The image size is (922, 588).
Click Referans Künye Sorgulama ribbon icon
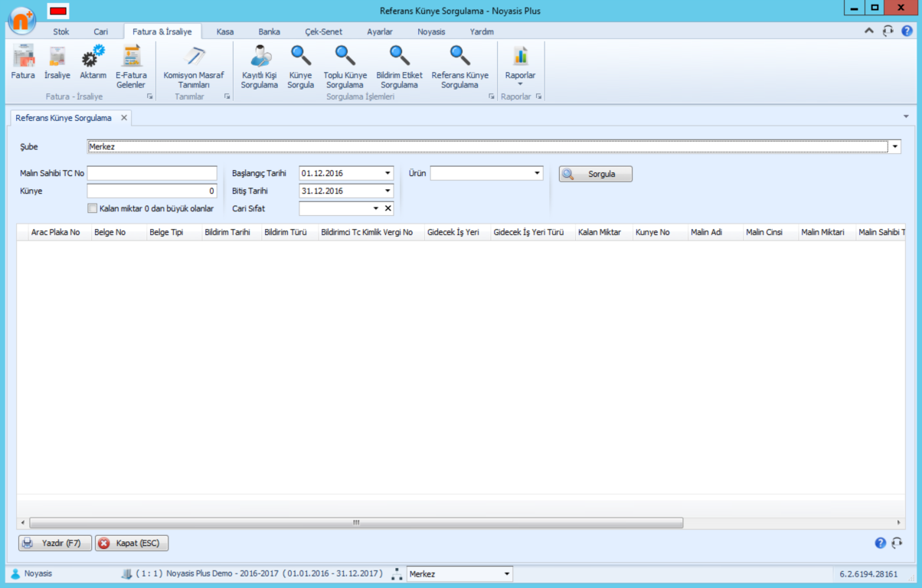tap(460, 67)
